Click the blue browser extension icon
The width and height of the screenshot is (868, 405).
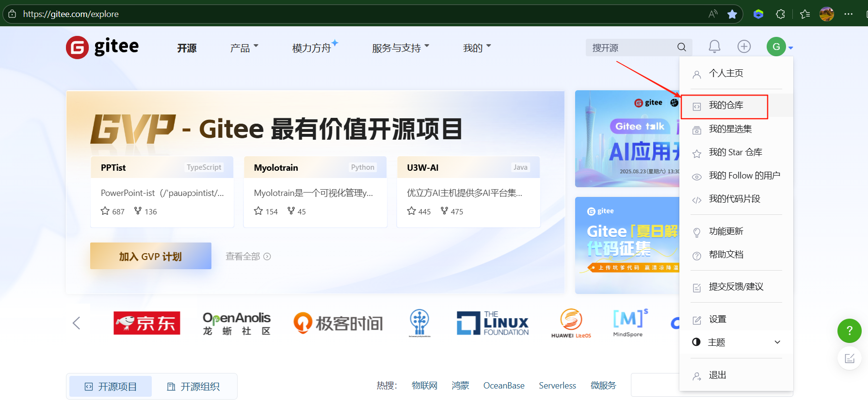[758, 14]
